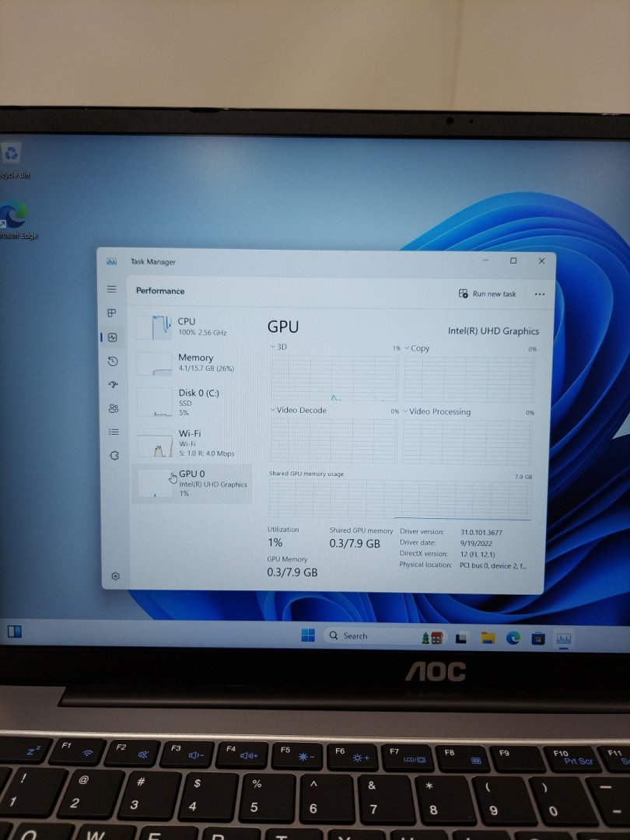Open the Users page icon

point(114,408)
